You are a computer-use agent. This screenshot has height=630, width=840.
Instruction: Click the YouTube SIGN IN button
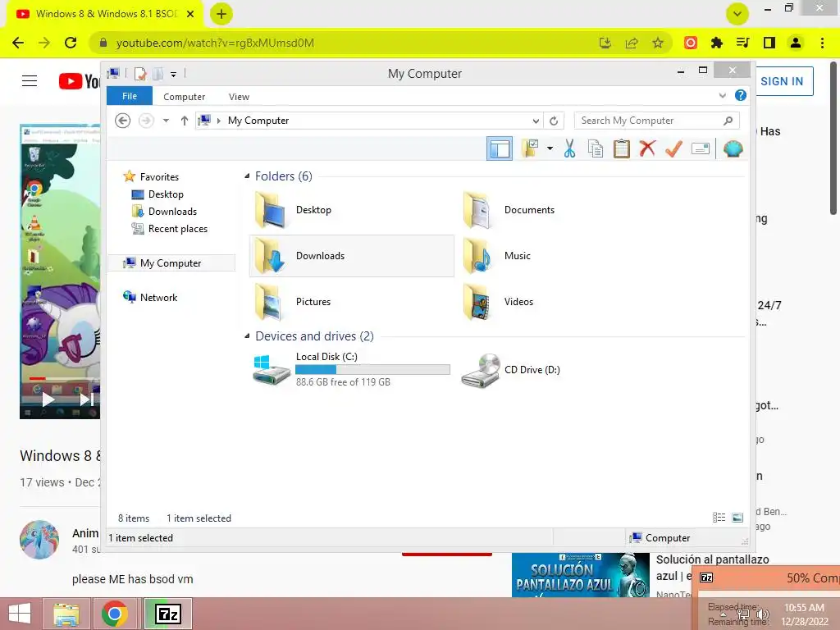click(x=782, y=81)
